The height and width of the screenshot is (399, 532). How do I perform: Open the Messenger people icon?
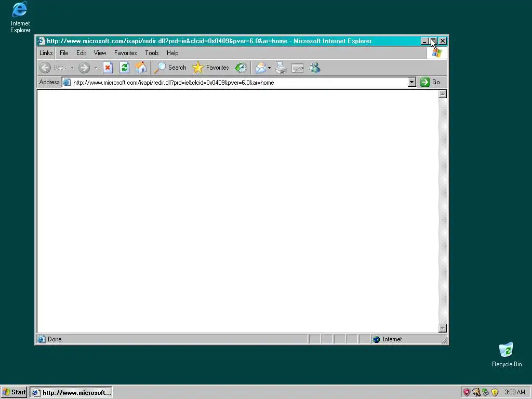(314, 68)
